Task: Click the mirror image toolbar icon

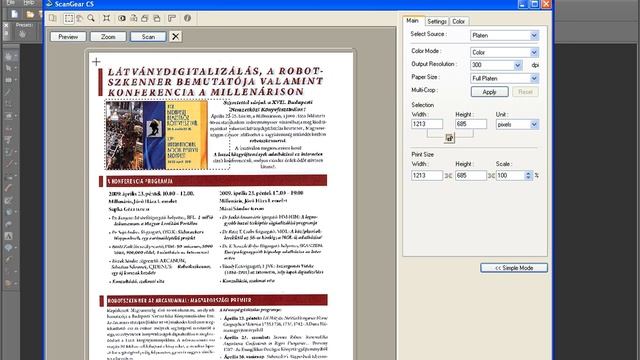Action: pos(133,18)
